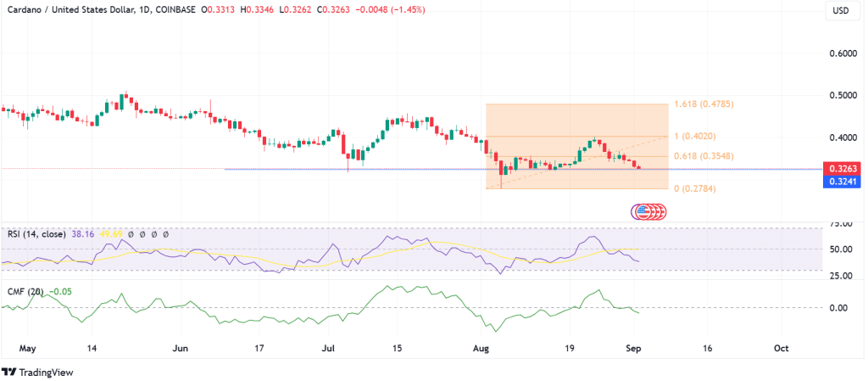The width and height of the screenshot is (868, 381).
Task: Click the RSI (14, close) indicator label
Action: click(36, 234)
